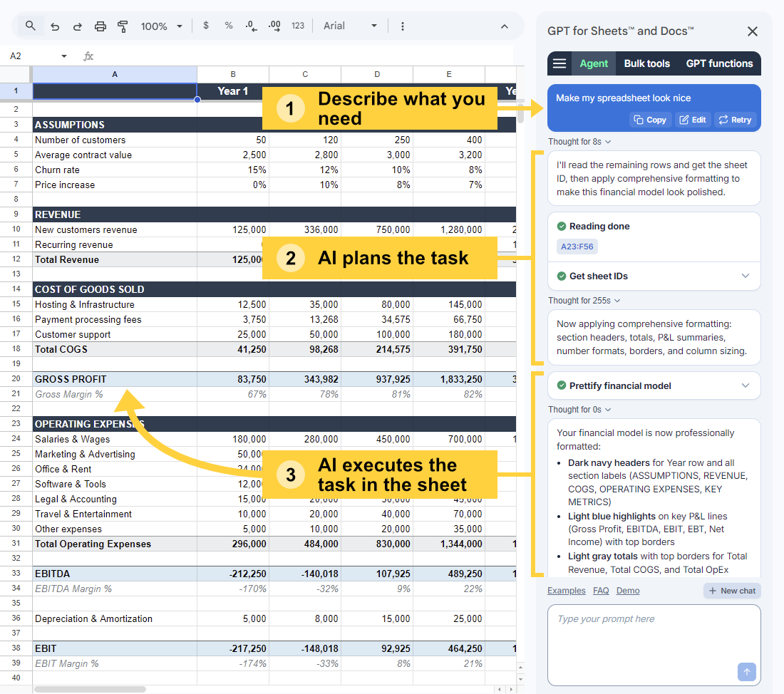The width and height of the screenshot is (784, 694).
Task: Activate the Paint format tool
Action: click(123, 26)
